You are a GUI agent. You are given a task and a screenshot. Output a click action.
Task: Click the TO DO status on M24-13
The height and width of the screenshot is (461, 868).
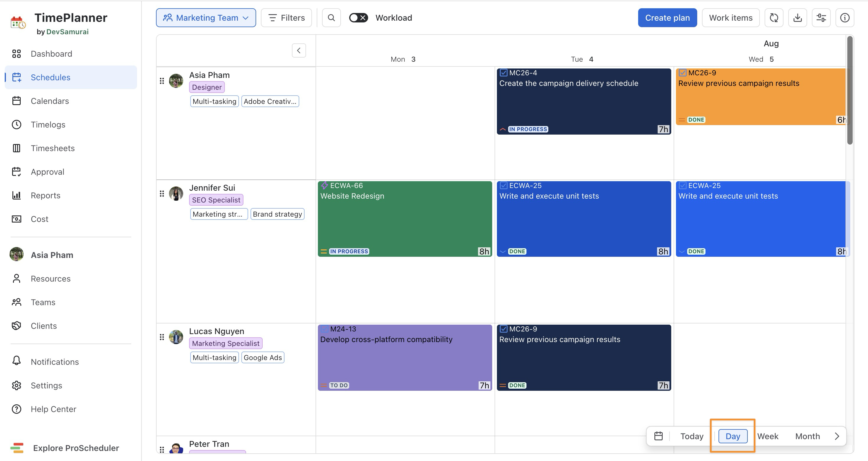pos(339,385)
